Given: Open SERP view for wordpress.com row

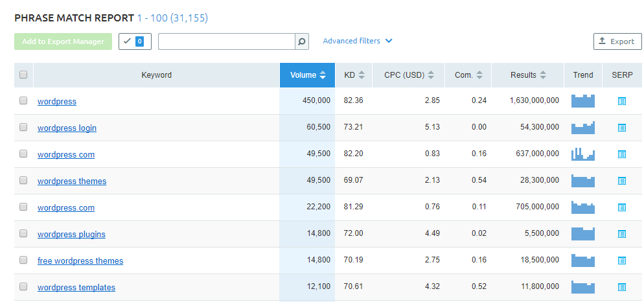Looking at the screenshot, I should coord(622,207).
